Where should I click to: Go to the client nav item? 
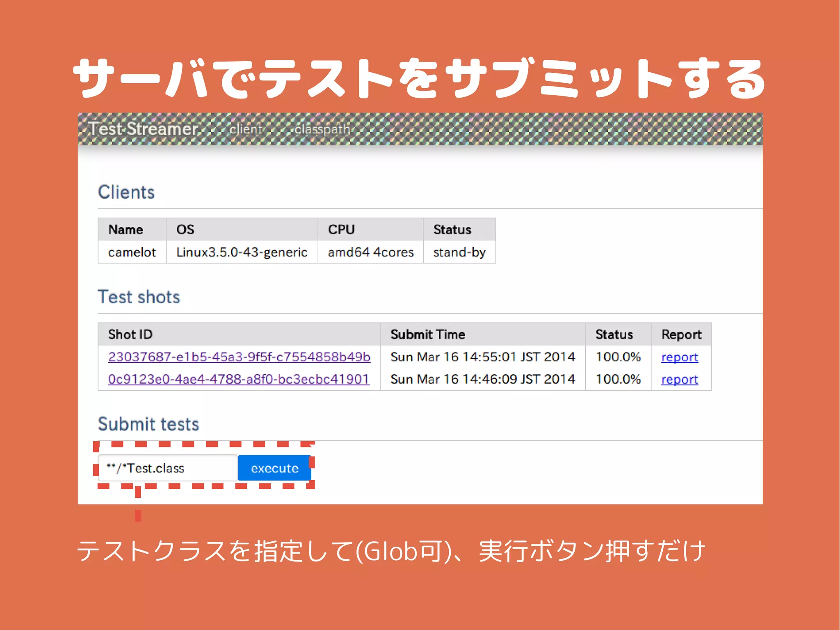tap(246, 129)
